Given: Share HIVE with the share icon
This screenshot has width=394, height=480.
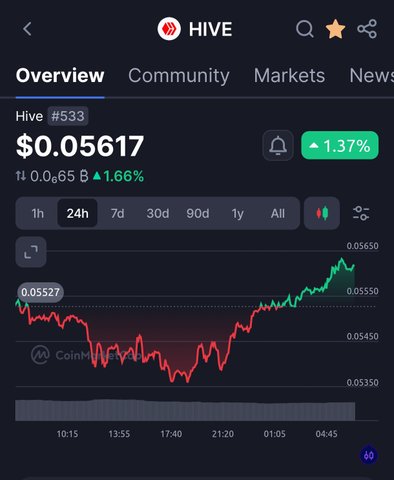Looking at the screenshot, I should [367, 29].
